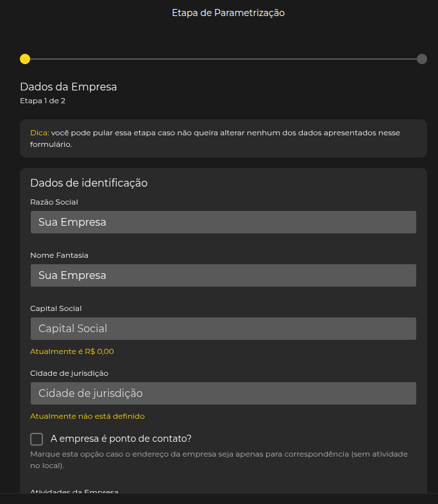
Task: Click the 'Etapa 1 de 2' text
Action: click(x=42, y=101)
